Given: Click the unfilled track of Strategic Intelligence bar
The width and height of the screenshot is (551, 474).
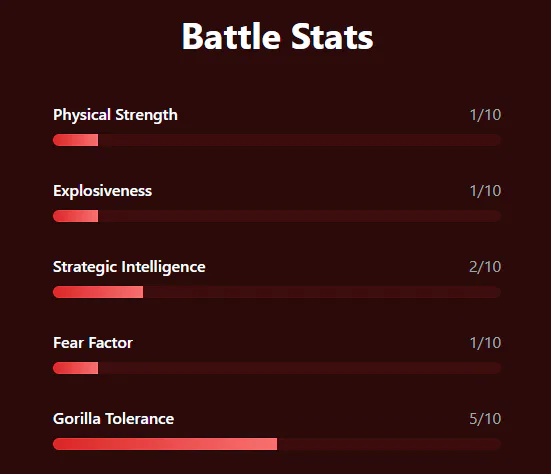Looking at the screenshot, I should (322, 292).
